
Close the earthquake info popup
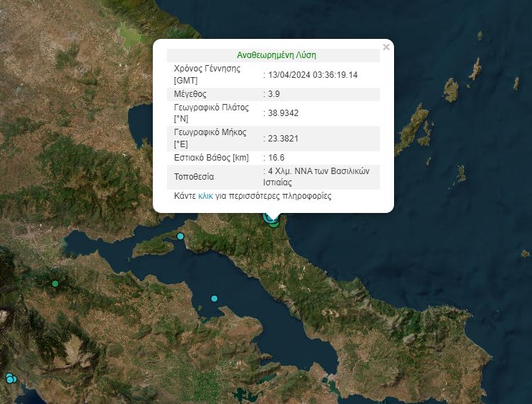coord(386,47)
